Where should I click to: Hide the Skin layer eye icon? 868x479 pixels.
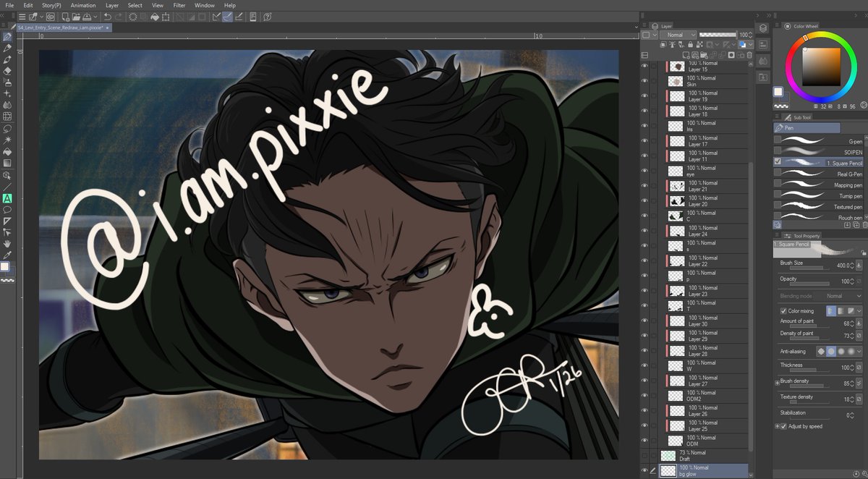[644, 81]
